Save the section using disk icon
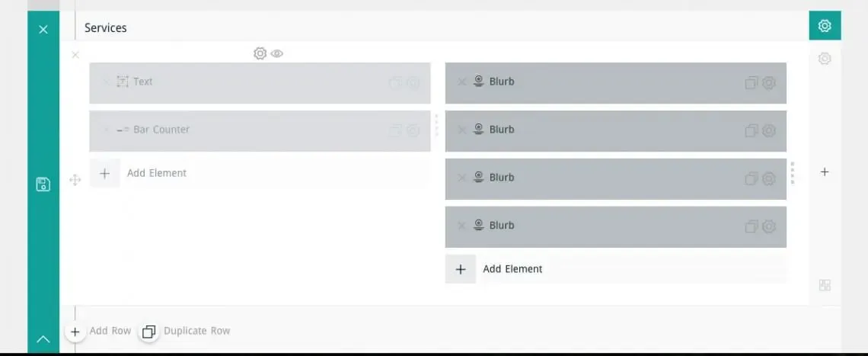Screen dimensions: 868x356 [x=43, y=184]
